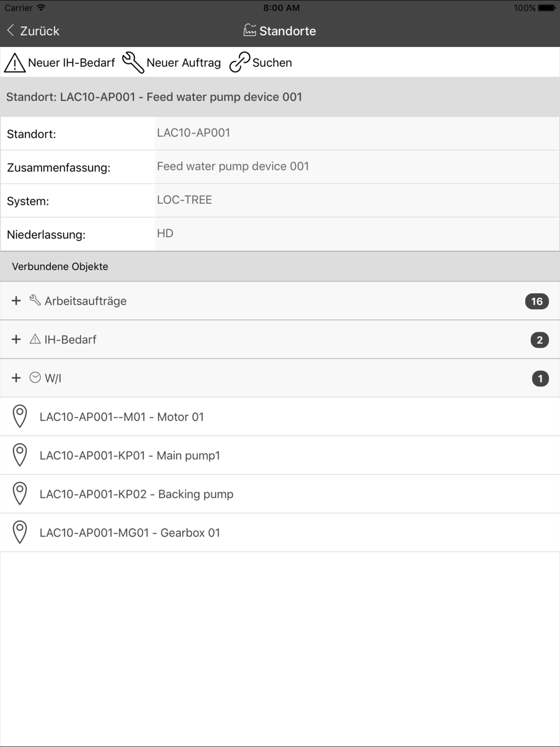Viewport: 560px width, 747px height.
Task: Select the Standort field LAC10-AP001
Action: click(x=357, y=133)
